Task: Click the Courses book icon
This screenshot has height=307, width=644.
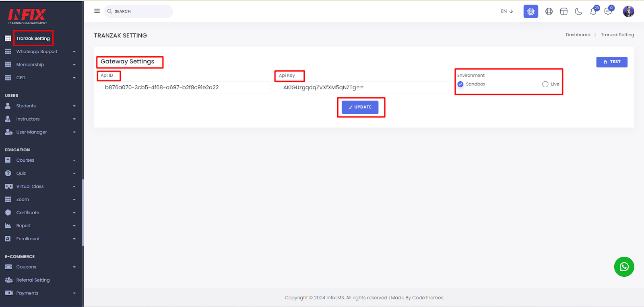Action: click(x=8, y=160)
